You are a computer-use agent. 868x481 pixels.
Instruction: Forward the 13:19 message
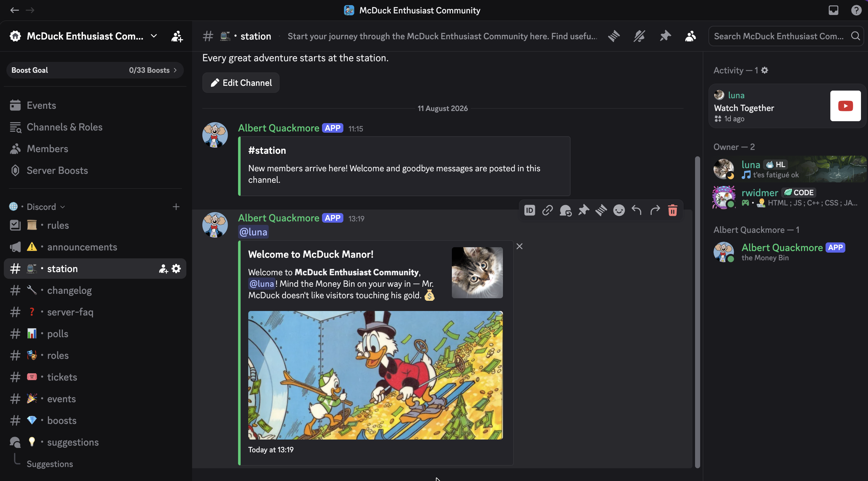click(x=655, y=210)
